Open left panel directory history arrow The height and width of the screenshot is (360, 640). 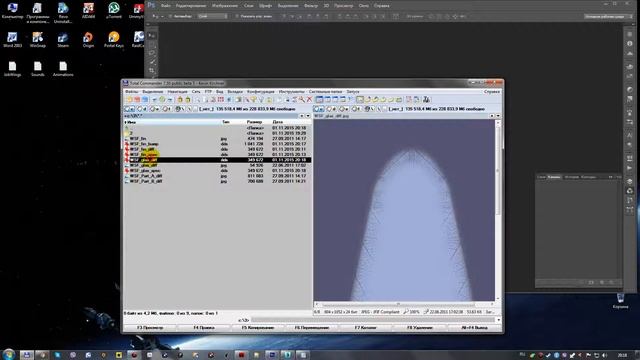coord(308,116)
